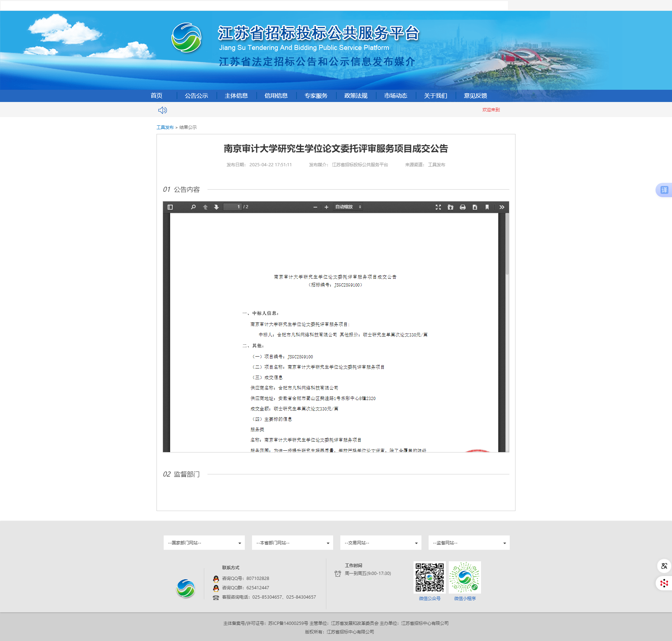
Task: Open 主体信息 navigation menu
Action: 236,96
